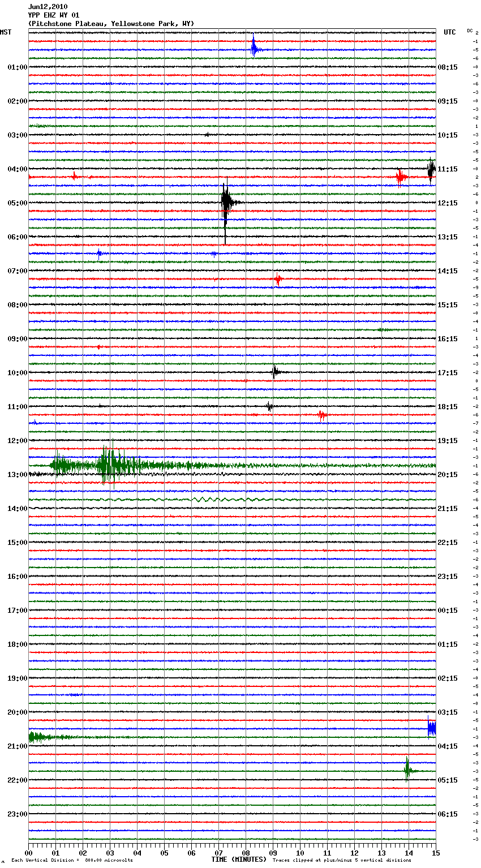Select the 08:00 MST time label
This screenshot has height=868, width=481.
click(x=17, y=305)
